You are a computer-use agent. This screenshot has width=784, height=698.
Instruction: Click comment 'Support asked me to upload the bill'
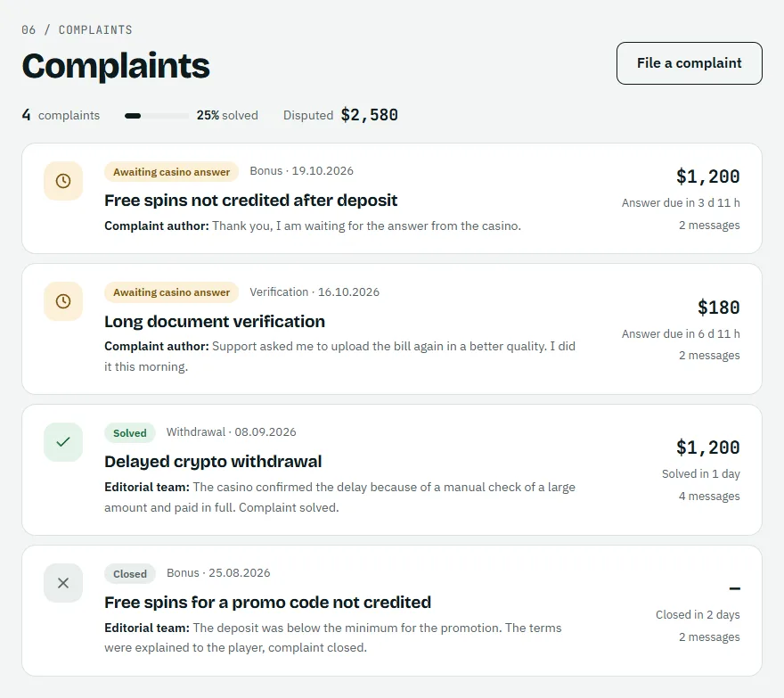(340, 357)
